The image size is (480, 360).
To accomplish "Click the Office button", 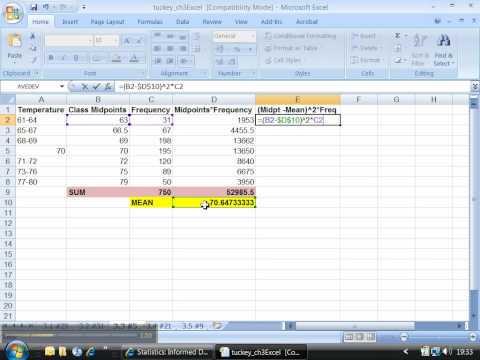I will 13,13.
